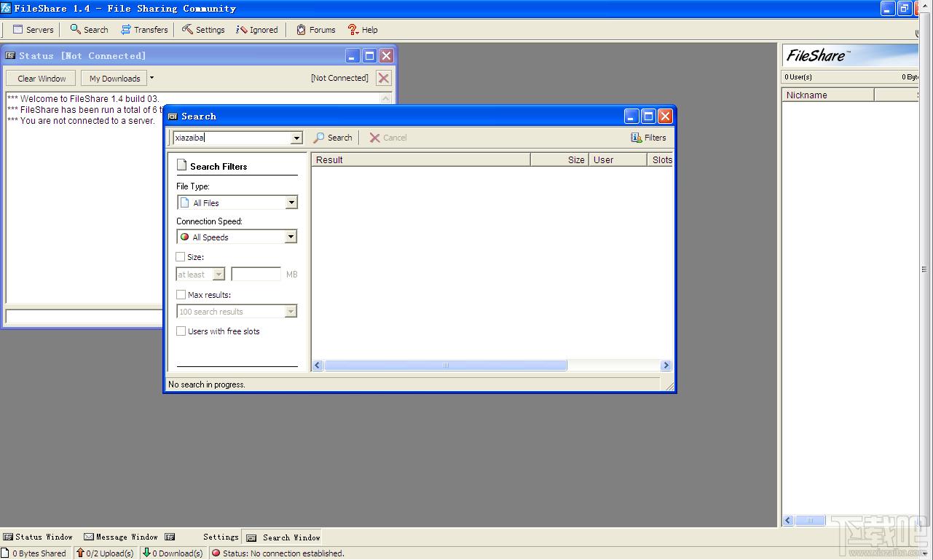The height and width of the screenshot is (560, 933).
Task: Click the red connection status indicator
Action: 216,553
